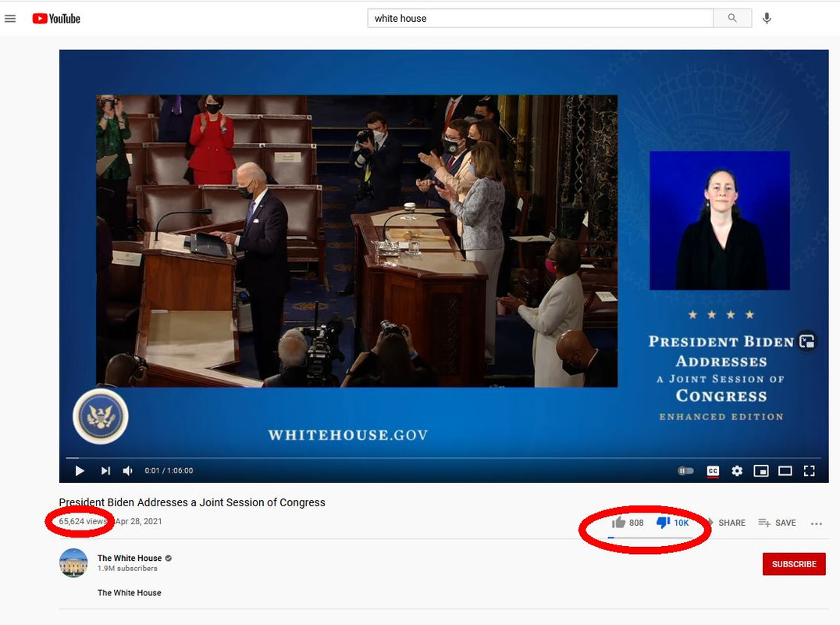
Task: Focus the 'white house' search field
Action: coord(540,18)
